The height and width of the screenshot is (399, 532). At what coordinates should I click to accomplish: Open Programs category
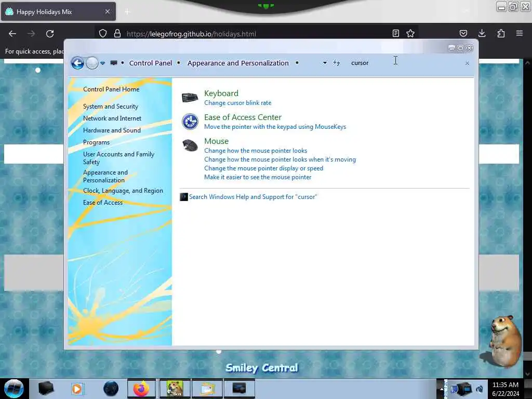click(96, 142)
